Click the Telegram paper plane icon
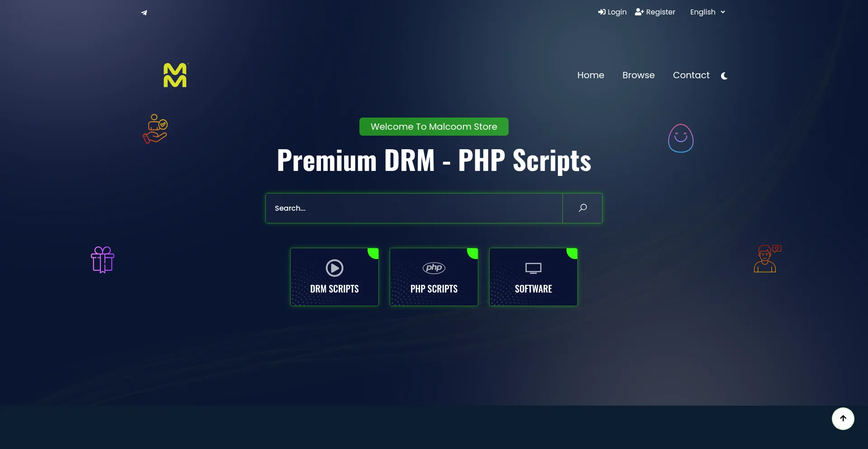This screenshot has height=449, width=868. (x=144, y=13)
